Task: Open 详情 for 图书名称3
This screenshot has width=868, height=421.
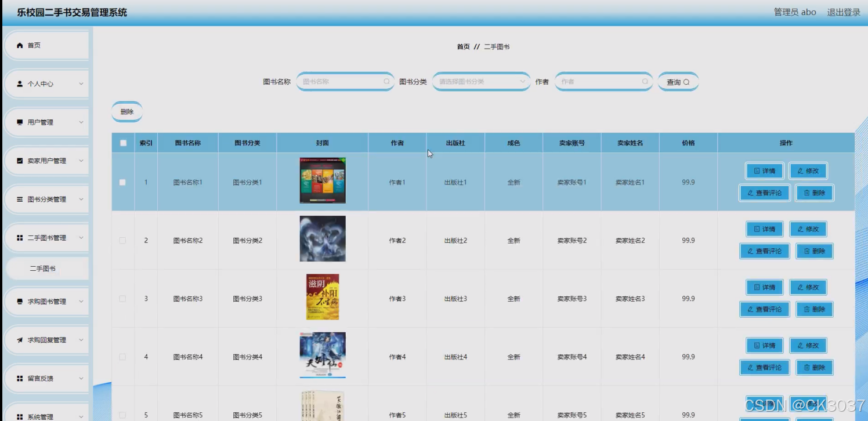Action: click(x=765, y=287)
